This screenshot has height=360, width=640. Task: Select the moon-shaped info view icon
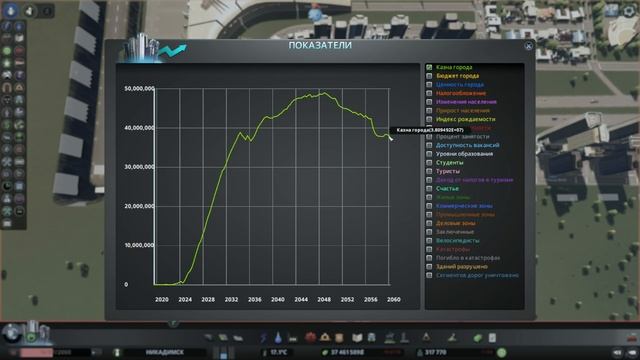click(x=7, y=186)
